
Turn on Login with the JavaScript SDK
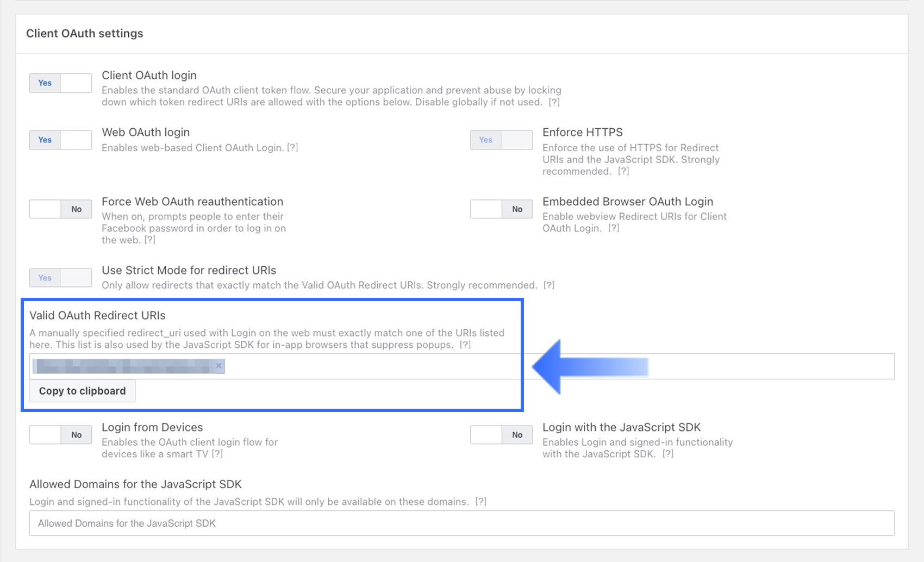pos(501,435)
